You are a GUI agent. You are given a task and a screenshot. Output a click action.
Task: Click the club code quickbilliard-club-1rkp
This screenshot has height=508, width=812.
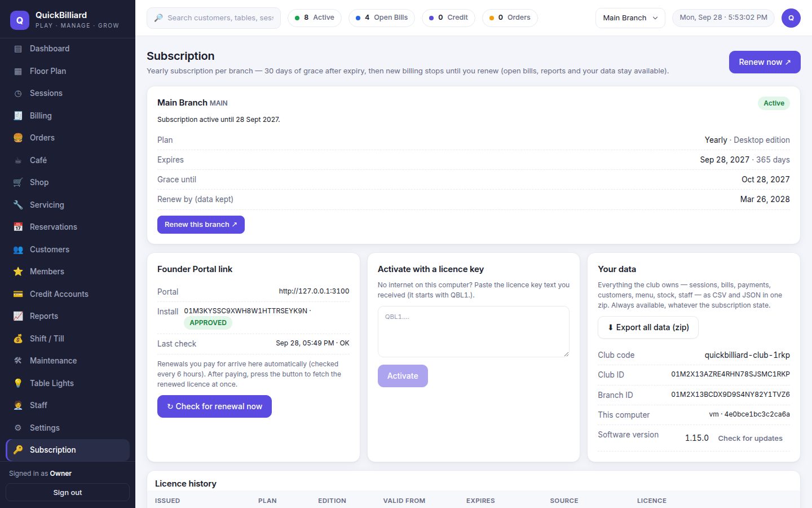(747, 355)
